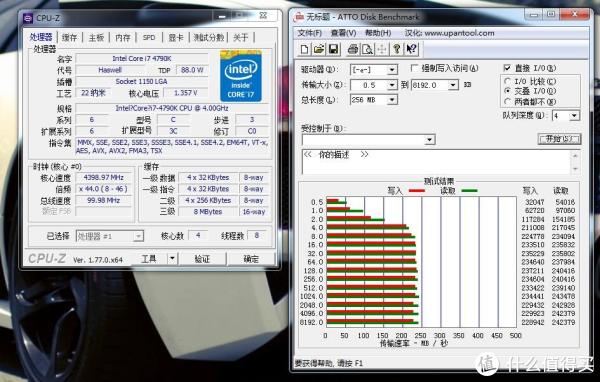The height and width of the screenshot is (382, 600).
Task: Select the I/O 比较 radio button
Action: [507, 81]
